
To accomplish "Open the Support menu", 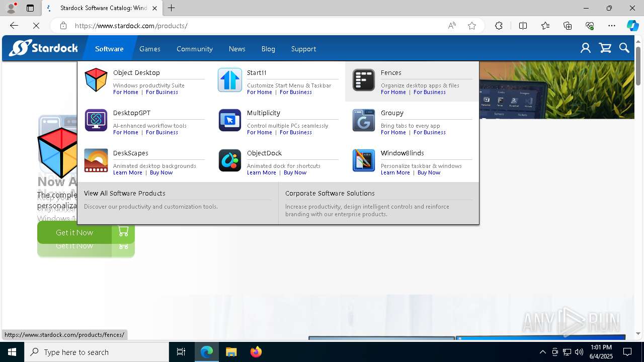I will pos(303,49).
